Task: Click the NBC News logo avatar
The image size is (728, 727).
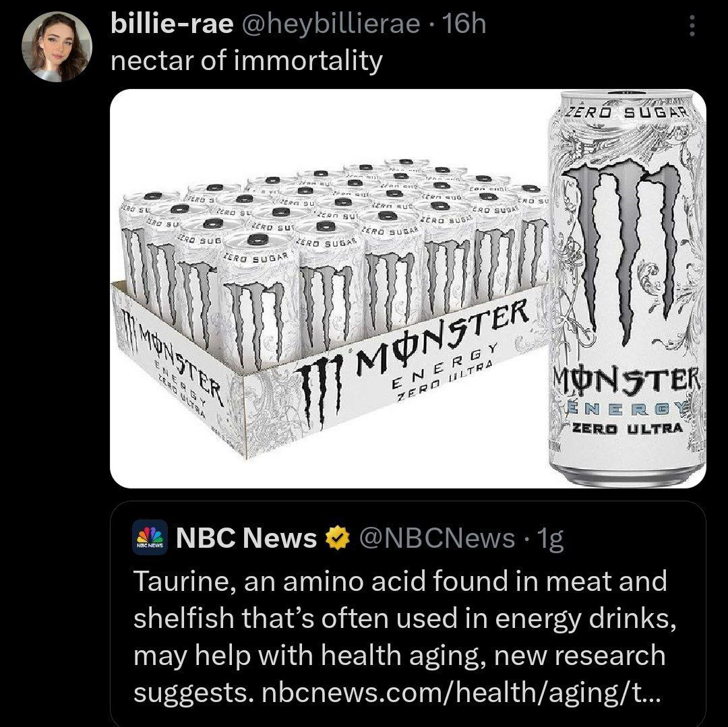Action: pyautogui.click(x=150, y=537)
